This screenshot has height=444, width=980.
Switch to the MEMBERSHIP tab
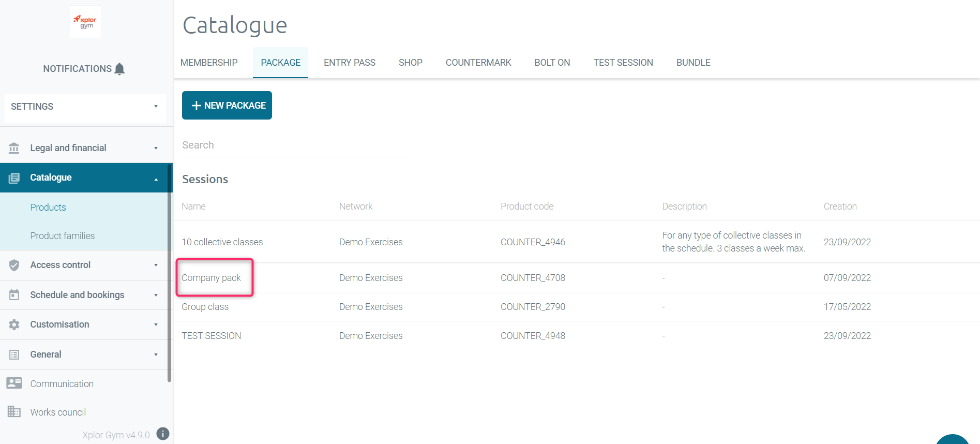point(209,63)
